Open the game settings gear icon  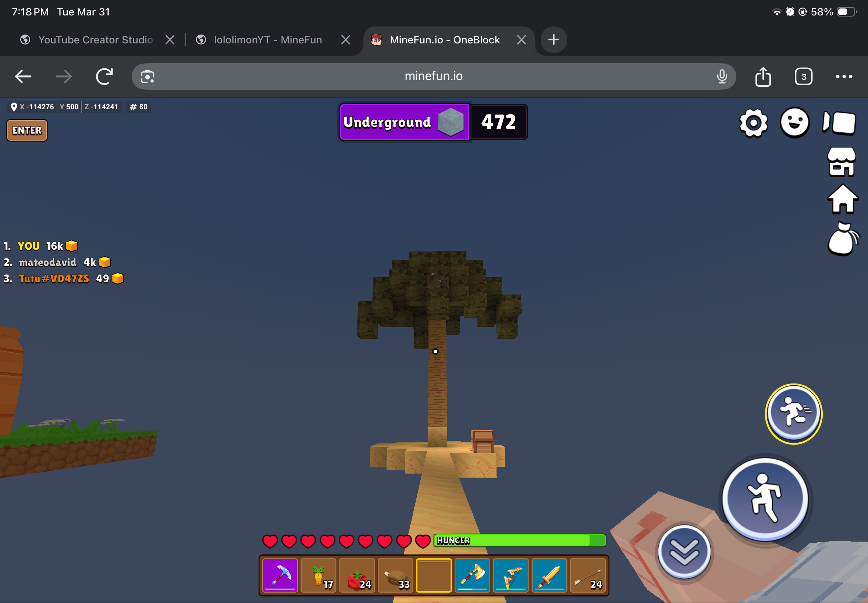click(753, 123)
